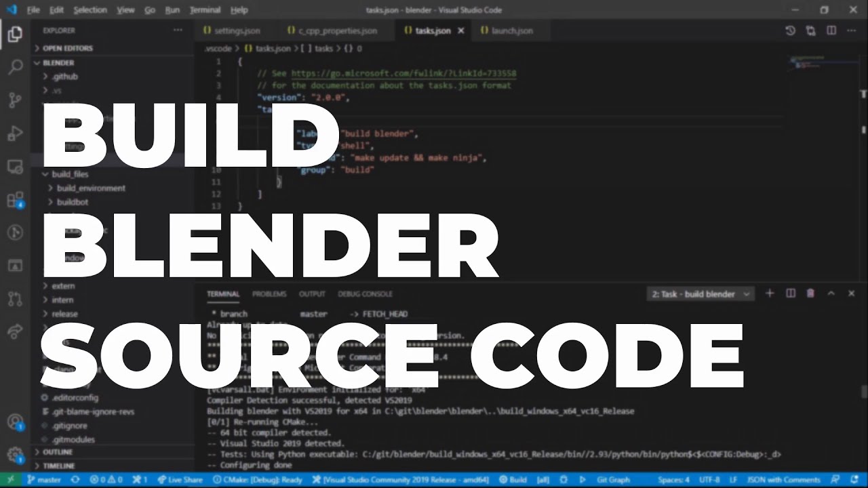
Task: Open the File menu
Action: tap(33, 10)
